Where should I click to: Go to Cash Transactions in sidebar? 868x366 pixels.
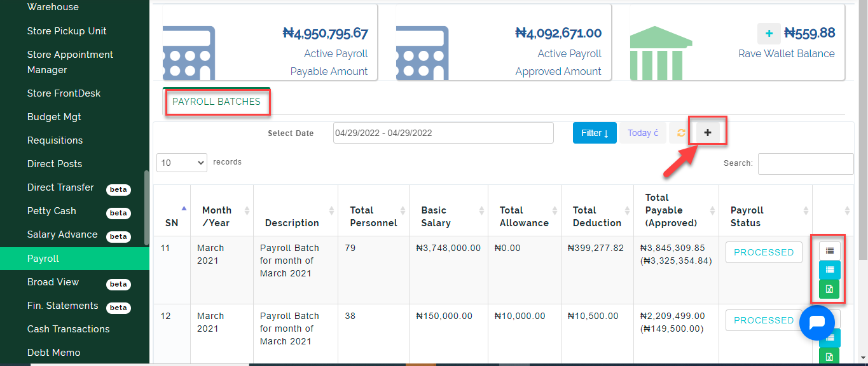[x=68, y=329]
